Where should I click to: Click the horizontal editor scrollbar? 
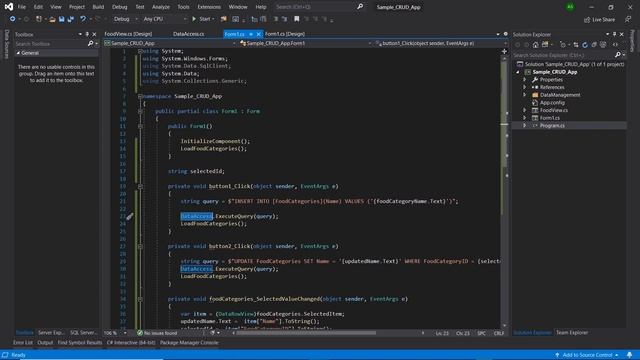(306, 333)
